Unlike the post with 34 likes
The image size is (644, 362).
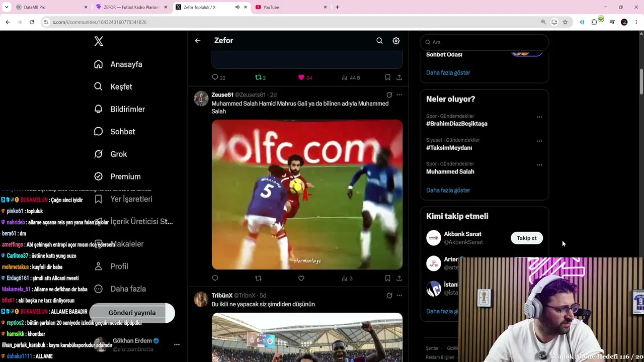305,77
